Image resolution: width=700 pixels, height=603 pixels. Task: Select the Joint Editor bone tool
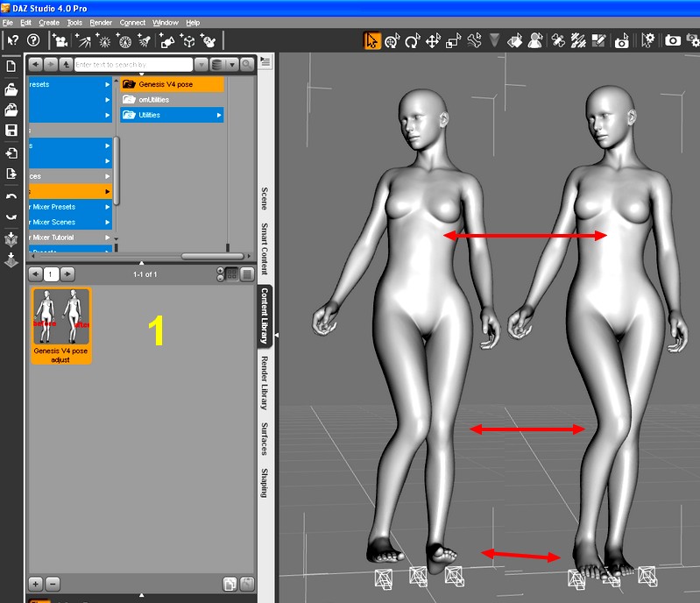coord(557,40)
